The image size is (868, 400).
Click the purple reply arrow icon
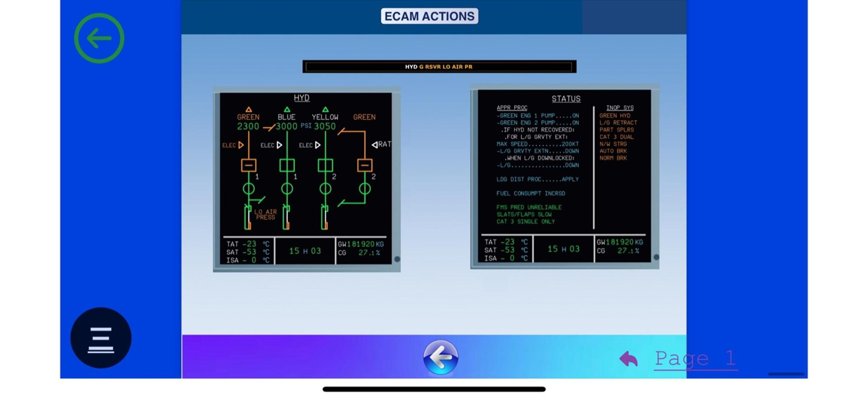pos(628,358)
